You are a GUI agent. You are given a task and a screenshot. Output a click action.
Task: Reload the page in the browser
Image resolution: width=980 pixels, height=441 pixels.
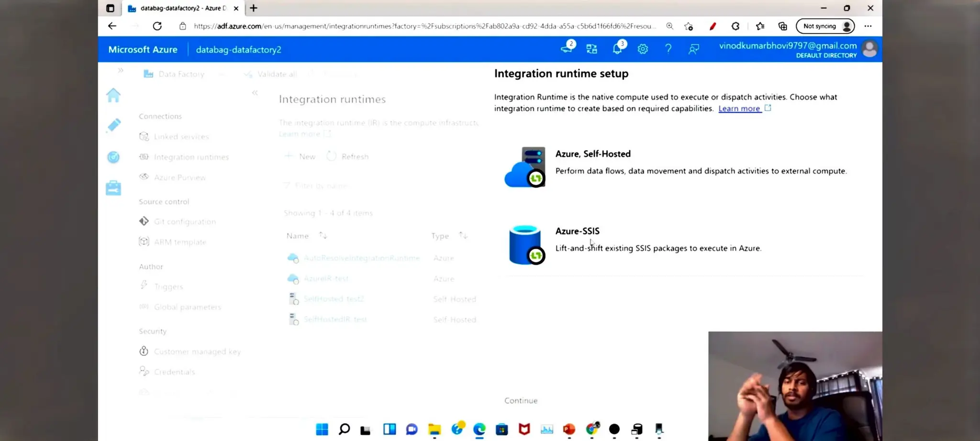click(x=157, y=26)
